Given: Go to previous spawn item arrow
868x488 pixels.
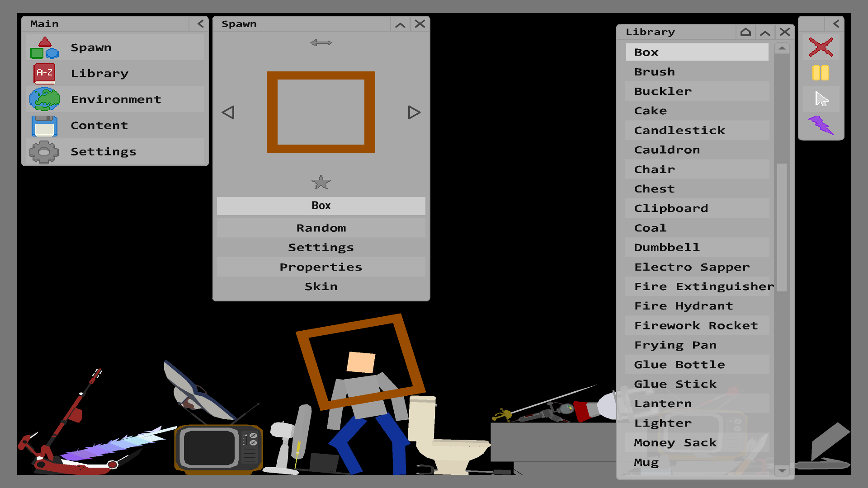Looking at the screenshot, I should pos(228,113).
